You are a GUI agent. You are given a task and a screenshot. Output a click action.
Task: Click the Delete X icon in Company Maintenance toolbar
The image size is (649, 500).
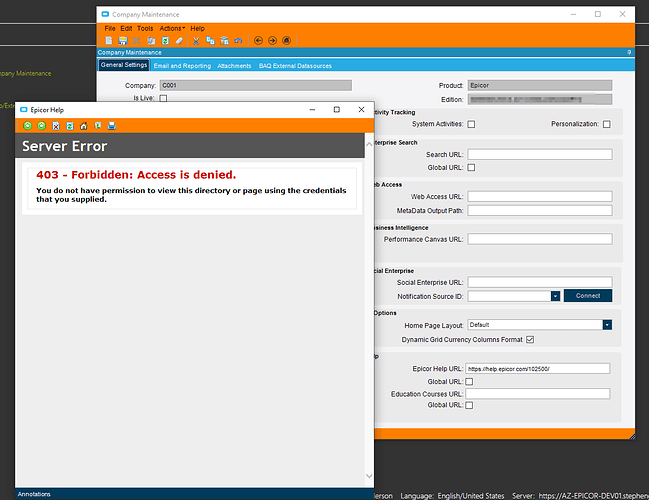point(137,41)
